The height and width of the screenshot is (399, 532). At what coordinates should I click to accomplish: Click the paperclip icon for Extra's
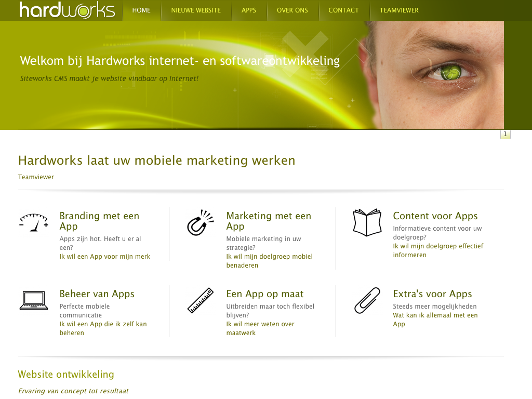coord(367,301)
